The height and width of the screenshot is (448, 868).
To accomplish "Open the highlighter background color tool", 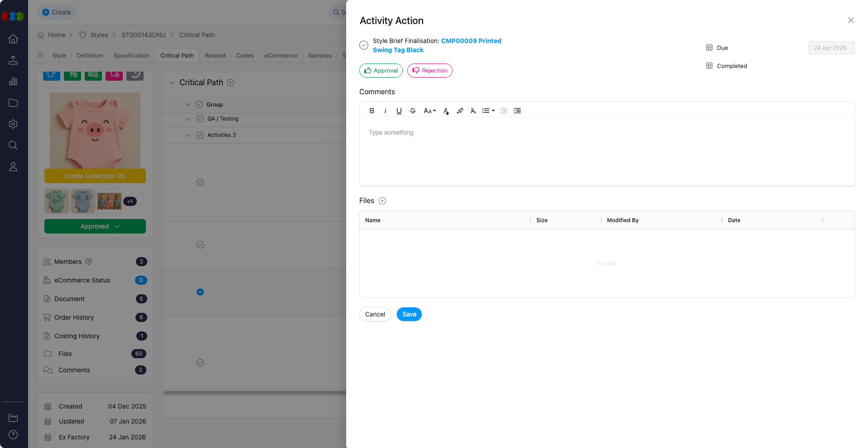I will (460, 111).
